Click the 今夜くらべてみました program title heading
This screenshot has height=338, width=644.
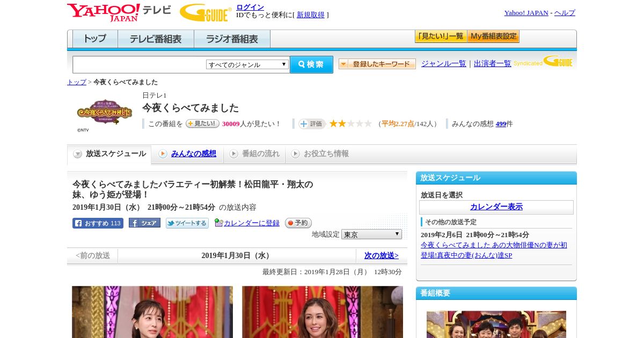click(x=191, y=108)
